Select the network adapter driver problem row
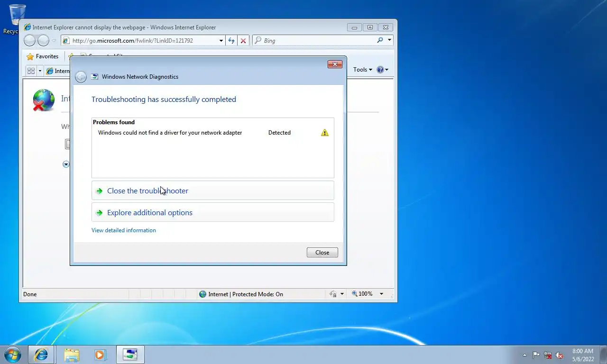The width and height of the screenshot is (607, 364). [x=212, y=133]
